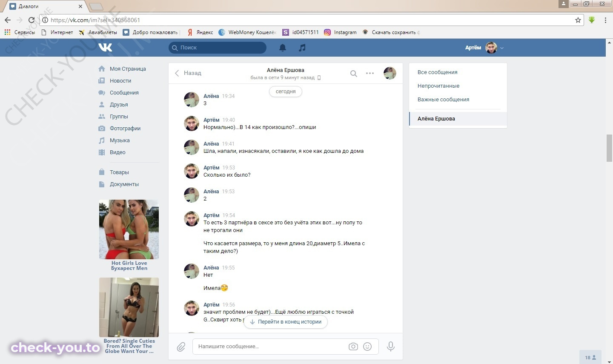
Task: Open the Интернет bookmark
Action: 57,32
